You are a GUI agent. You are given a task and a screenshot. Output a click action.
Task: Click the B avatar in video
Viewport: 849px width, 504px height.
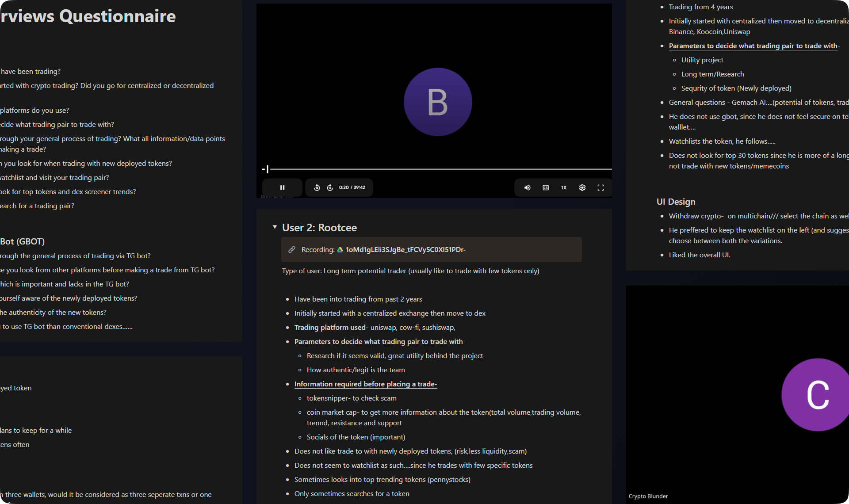[438, 102]
